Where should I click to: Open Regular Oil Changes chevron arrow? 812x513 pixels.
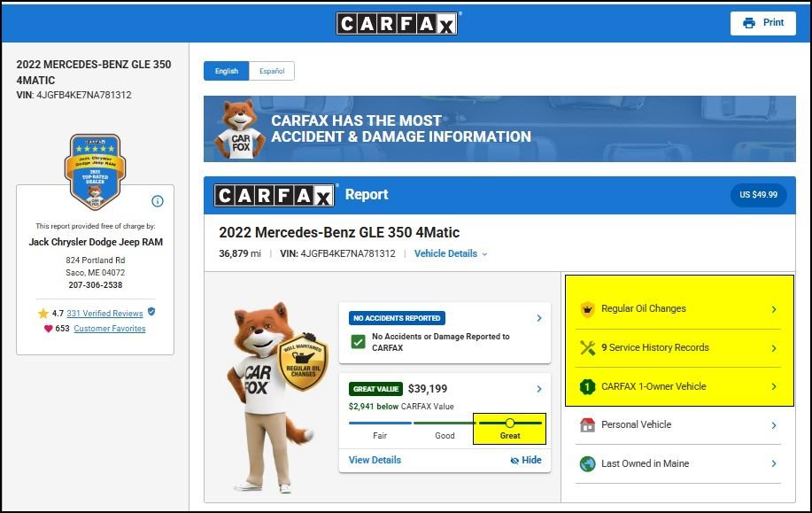tap(774, 309)
